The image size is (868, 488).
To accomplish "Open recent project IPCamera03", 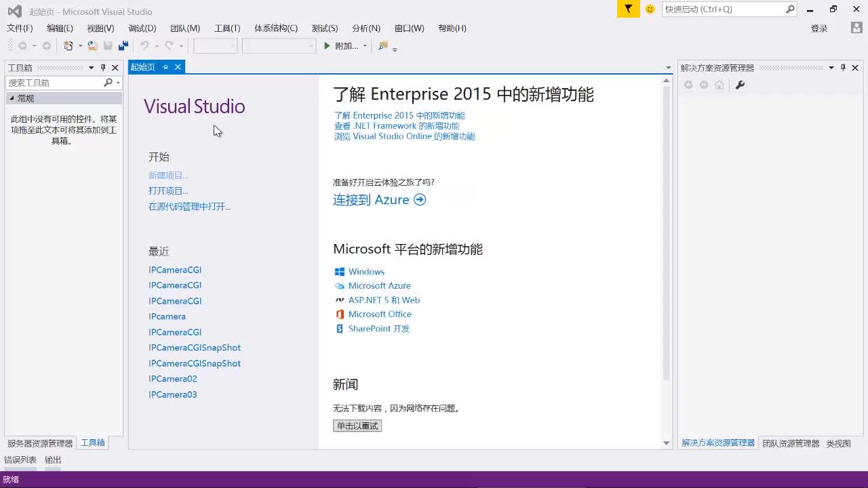I will coord(173,394).
